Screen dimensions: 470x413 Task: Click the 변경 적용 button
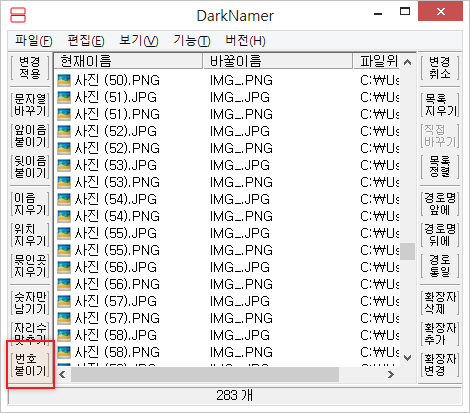(x=30, y=68)
